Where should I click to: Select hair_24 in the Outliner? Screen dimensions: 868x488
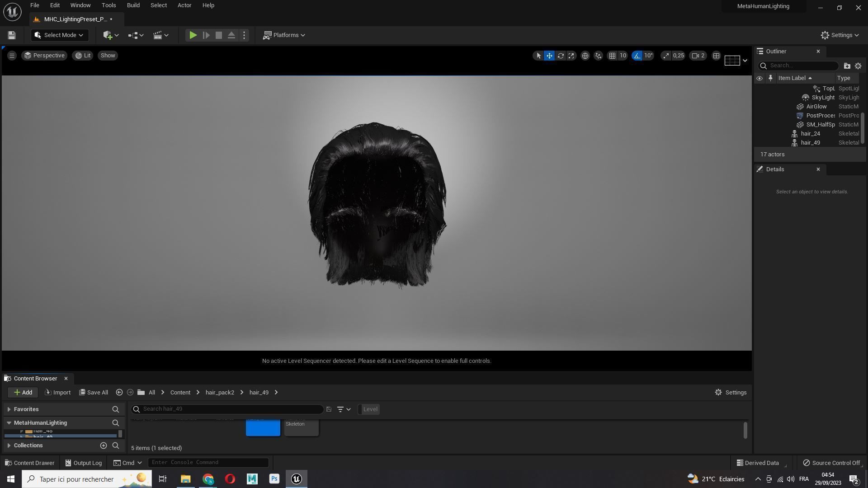click(x=810, y=134)
